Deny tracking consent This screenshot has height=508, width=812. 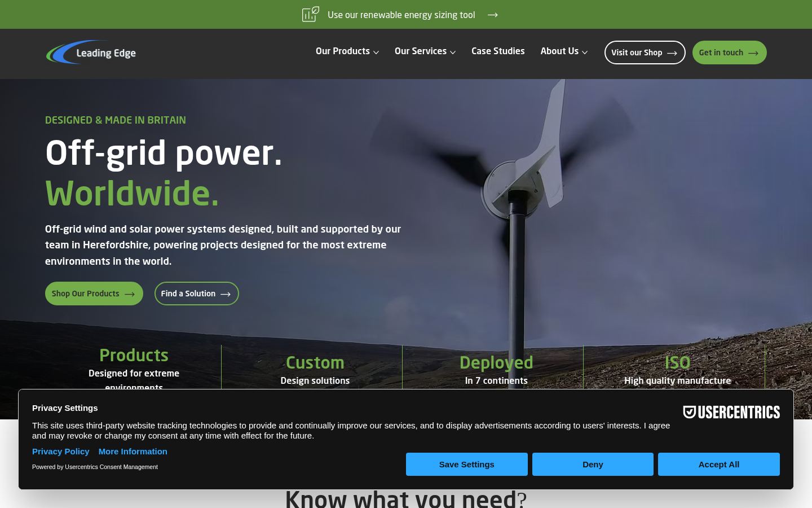(x=593, y=464)
